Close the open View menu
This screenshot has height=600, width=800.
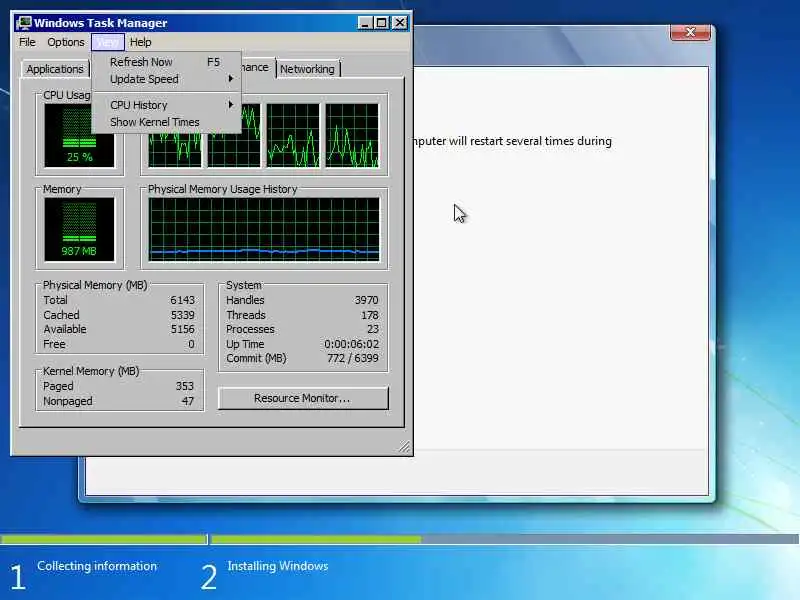pyautogui.click(x=108, y=42)
